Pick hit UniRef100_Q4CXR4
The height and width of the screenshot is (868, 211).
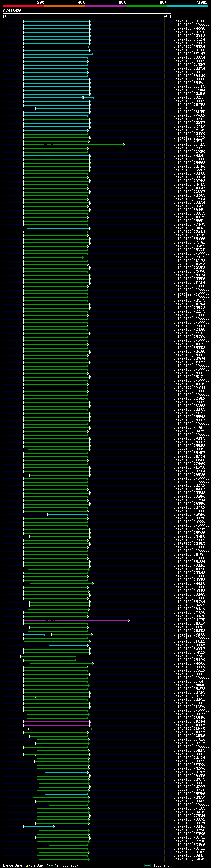click(x=189, y=722)
